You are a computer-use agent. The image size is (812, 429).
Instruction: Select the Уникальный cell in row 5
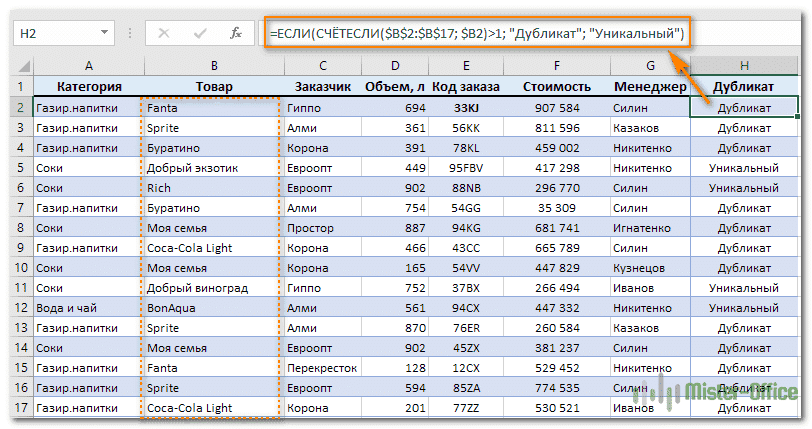(x=743, y=168)
